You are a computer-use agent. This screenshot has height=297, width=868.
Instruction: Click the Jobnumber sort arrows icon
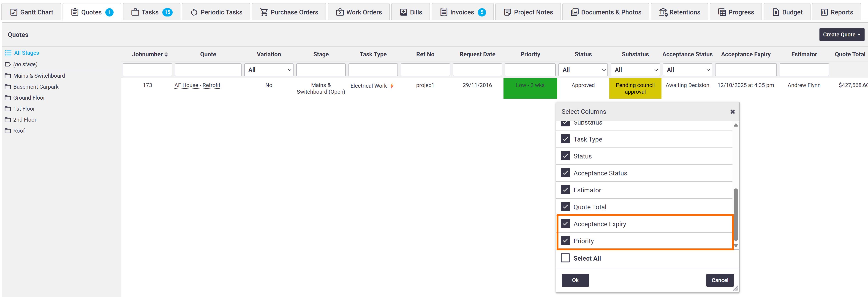[x=166, y=54]
